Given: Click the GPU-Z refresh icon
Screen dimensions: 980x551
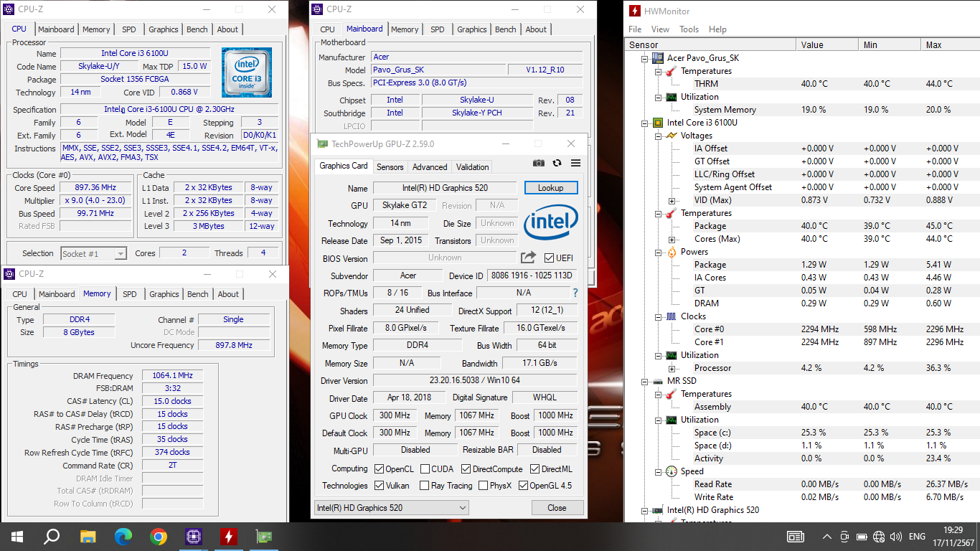Looking at the screenshot, I should tap(557, 163).
